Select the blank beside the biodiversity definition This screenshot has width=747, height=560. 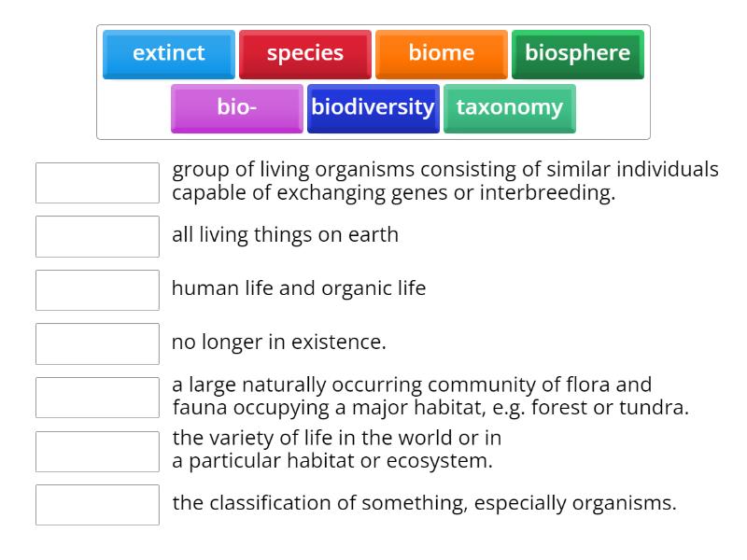97,449
